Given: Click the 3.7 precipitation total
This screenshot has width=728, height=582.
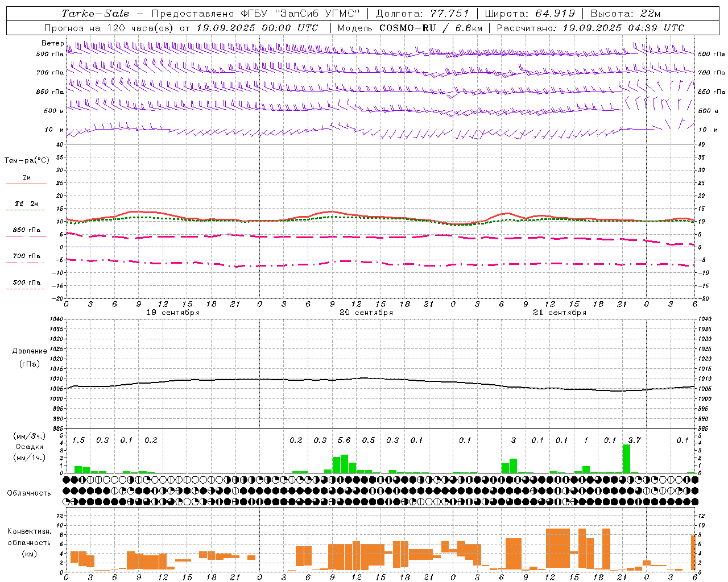Looking at the screenshot, I should pos(634,440).
